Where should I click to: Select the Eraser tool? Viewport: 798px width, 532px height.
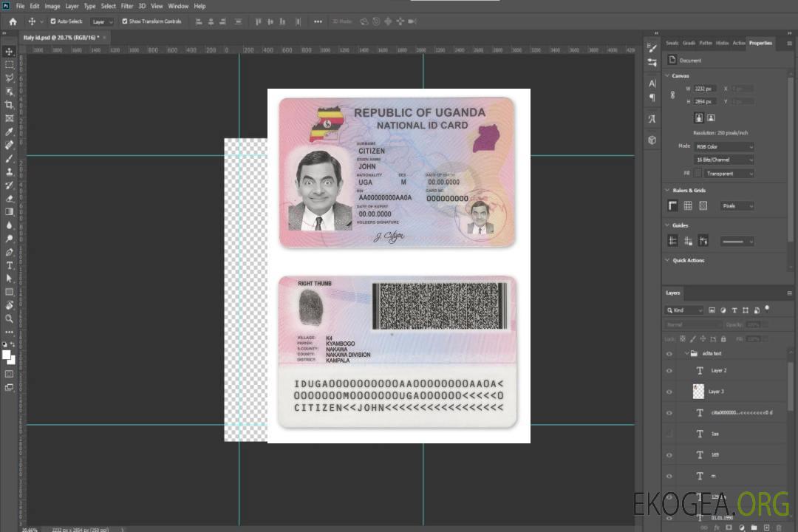pyautogui.click(x=9, y=199)
